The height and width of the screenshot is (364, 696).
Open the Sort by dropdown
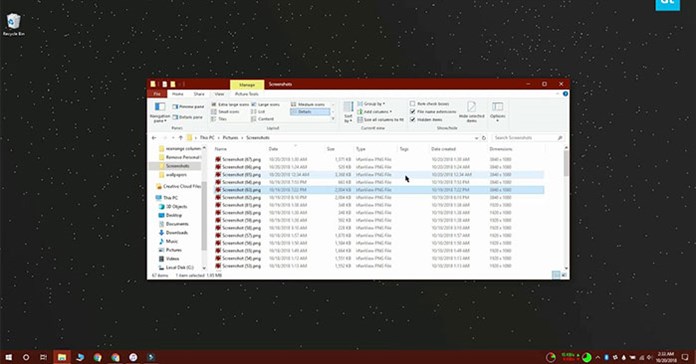(x=348, y=112)
